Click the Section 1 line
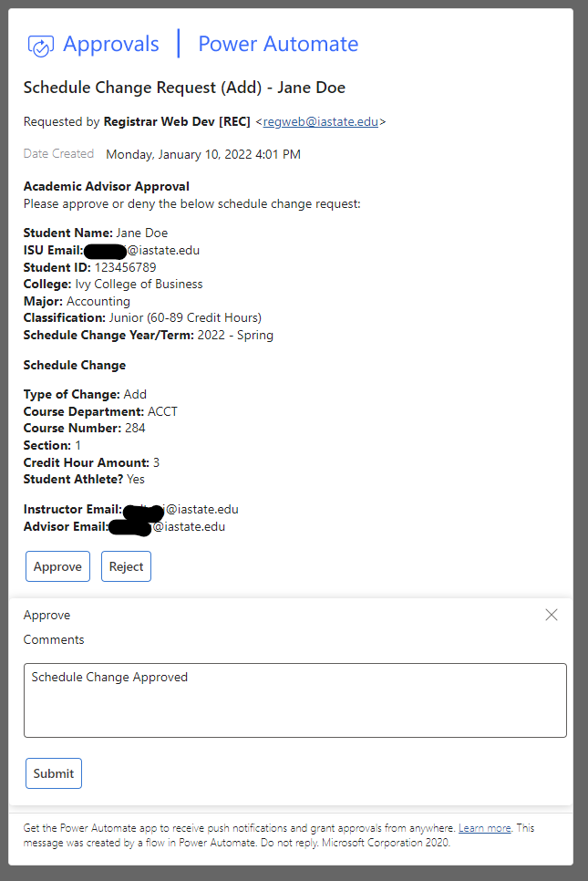The width and height of the screenshot is (588, 881). 52,446
